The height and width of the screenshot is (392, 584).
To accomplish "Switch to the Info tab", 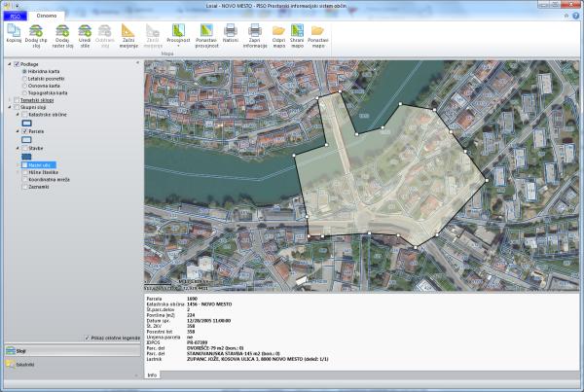I will tap(153, 374).
